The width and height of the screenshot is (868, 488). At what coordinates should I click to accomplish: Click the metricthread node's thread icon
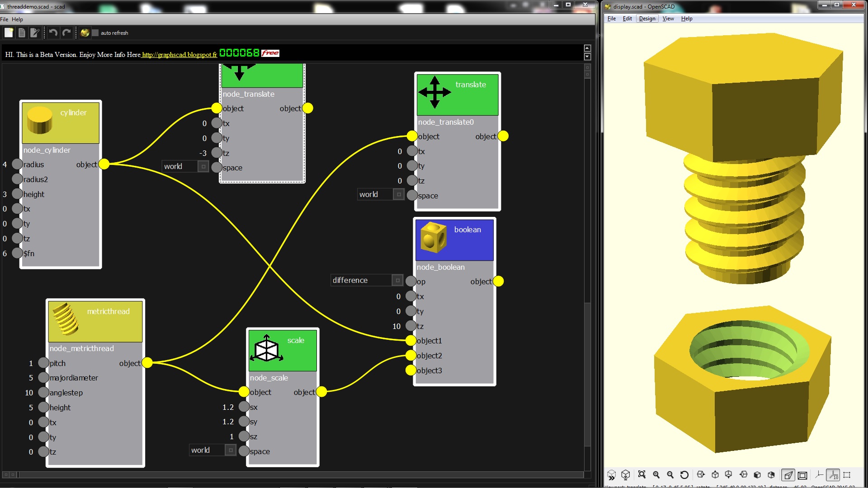click(x=66, y=319)
